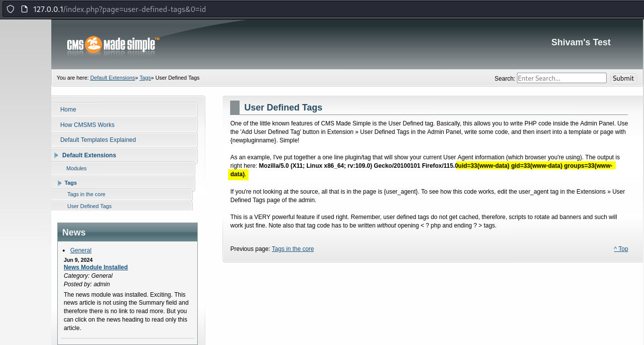Follow Tags breadcrumb link
The height and width of the screenshot is (345, 644).
pyautogui.click(x=145, y=78)
